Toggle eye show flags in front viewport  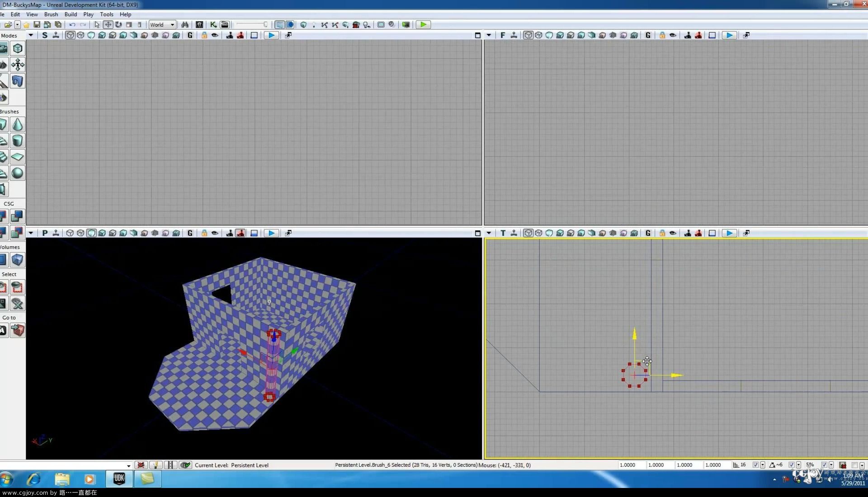[x=673, y=35]
